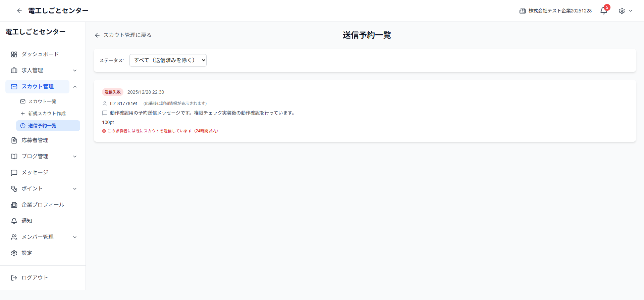Expand the chevron next to header gear
This screenshot has height=300, width=644.
click(631, 11)
